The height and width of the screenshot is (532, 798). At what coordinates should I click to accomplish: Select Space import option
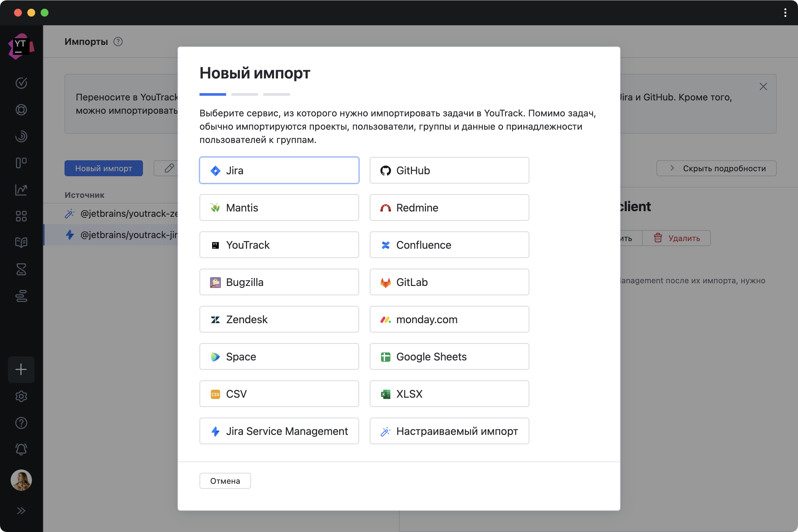(x=279, y=356)
